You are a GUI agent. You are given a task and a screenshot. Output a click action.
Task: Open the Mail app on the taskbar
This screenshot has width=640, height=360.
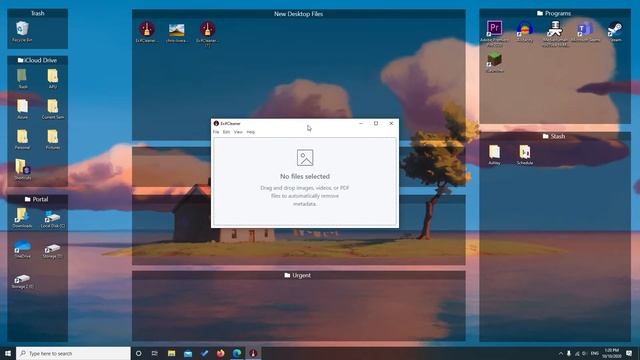(x=188, y=353)
